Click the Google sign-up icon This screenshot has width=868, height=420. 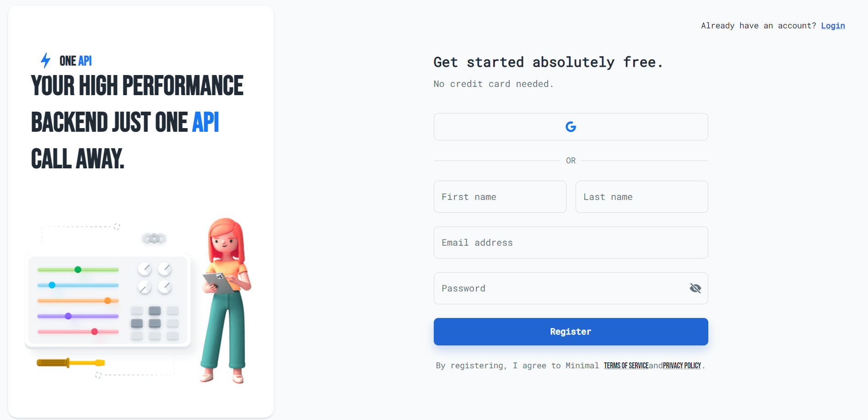coord(571,127)
